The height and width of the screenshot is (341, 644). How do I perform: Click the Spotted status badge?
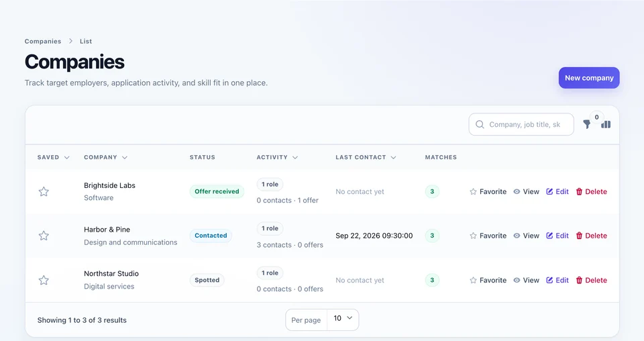point(207,280)
